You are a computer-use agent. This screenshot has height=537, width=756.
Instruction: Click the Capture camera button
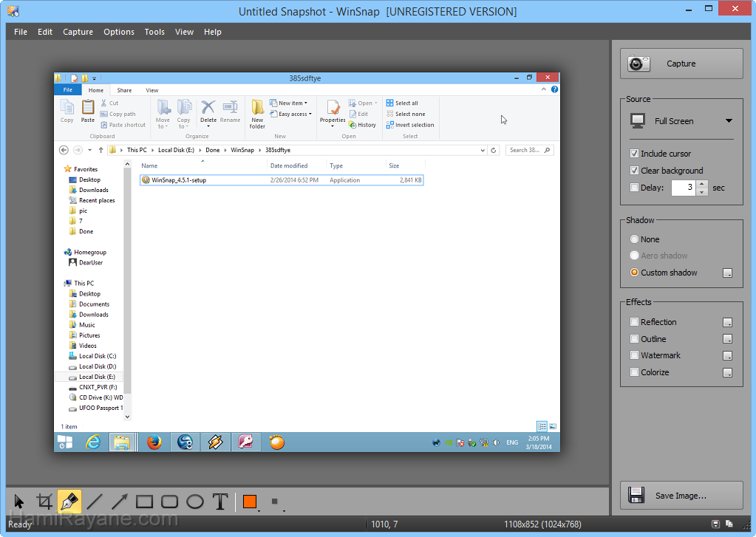pyautogui.click(x=681, y=64)
